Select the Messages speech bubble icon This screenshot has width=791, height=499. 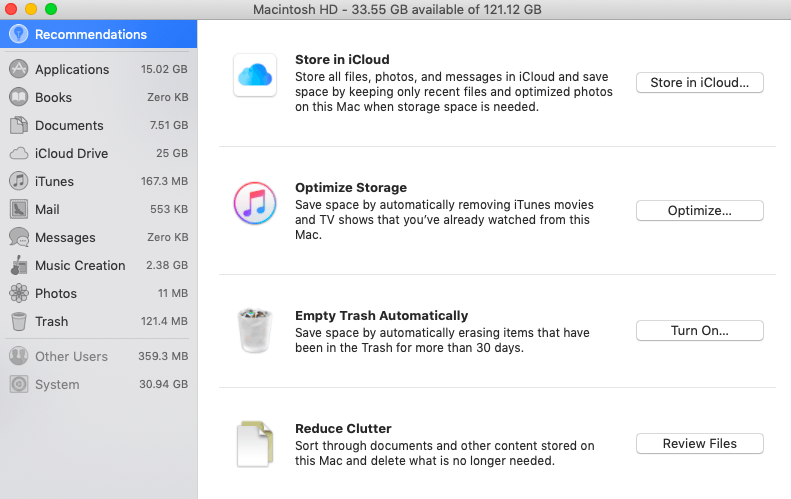pos(19,237)
